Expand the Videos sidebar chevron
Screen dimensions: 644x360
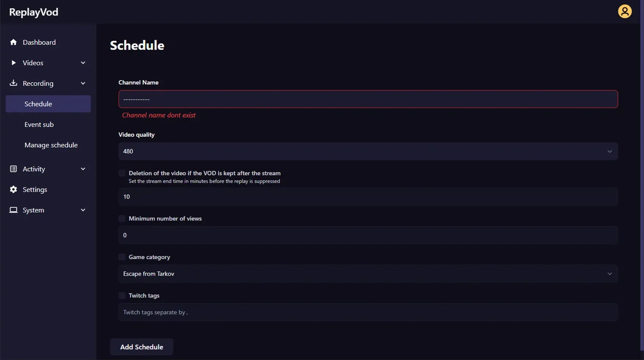click(x=83, y=63)
